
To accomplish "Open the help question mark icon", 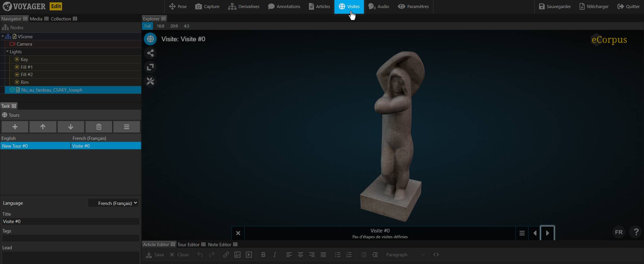I will point(636,232).
